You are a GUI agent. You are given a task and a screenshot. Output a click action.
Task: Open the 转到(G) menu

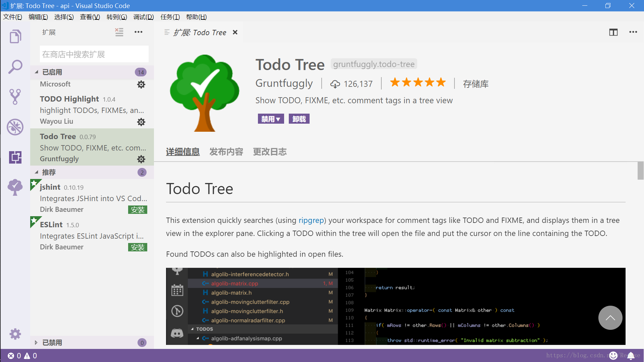point(117,17)
